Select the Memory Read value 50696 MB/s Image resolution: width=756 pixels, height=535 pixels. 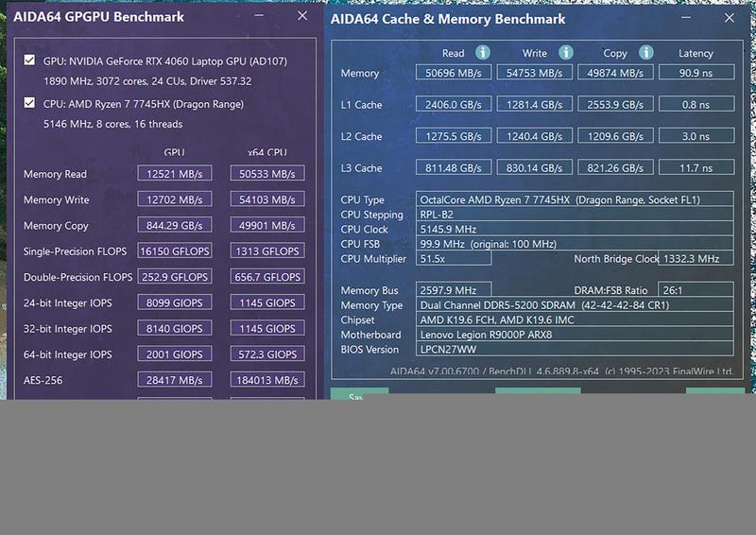(454, 73)
